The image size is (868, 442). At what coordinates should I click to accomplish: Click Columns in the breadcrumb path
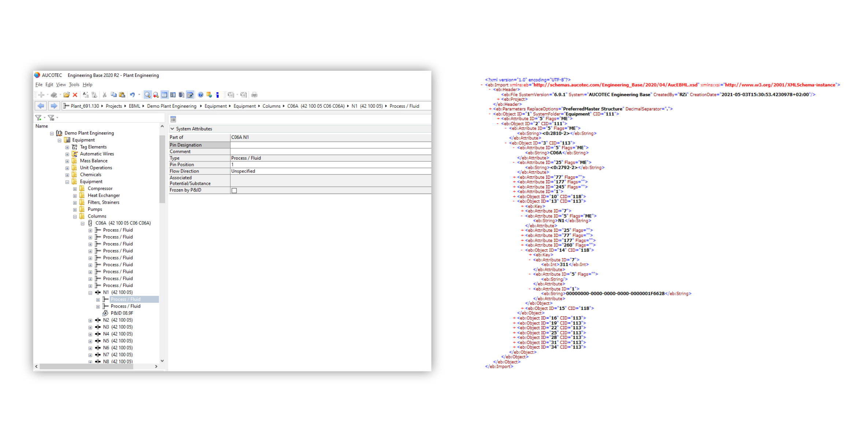(271, 106)
